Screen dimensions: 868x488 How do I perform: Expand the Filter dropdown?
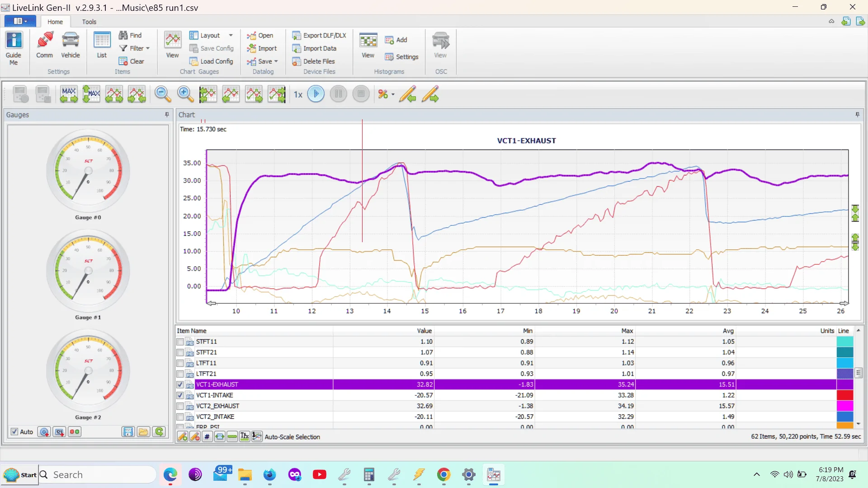(148, 48)
